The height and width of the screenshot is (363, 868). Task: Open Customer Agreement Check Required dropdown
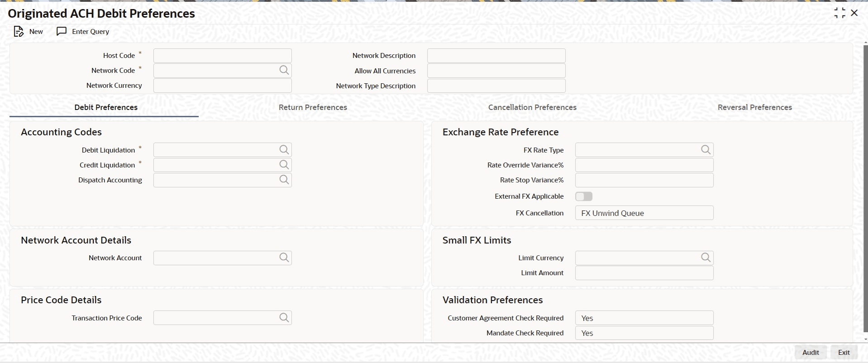[x=644, y=318]
